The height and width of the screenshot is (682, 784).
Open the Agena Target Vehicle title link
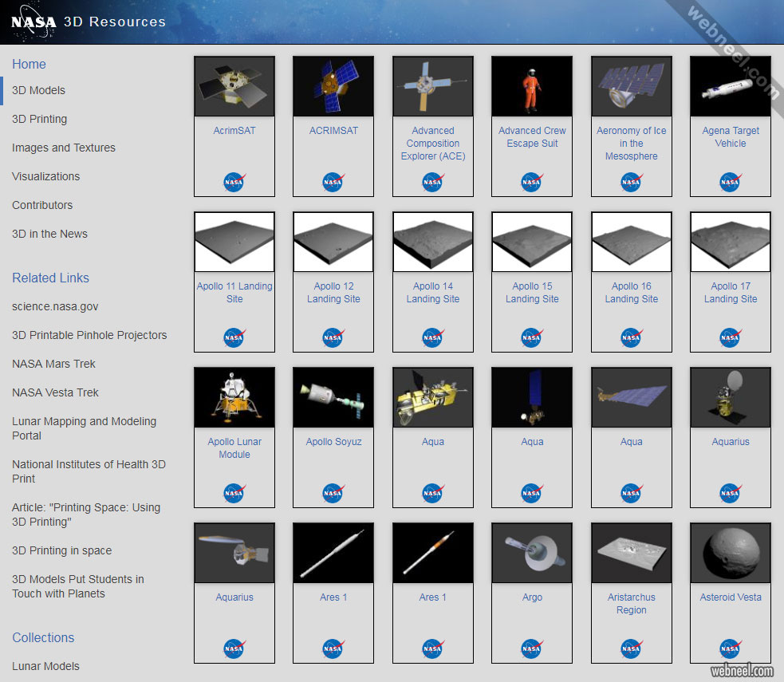(x=731, y=137)
